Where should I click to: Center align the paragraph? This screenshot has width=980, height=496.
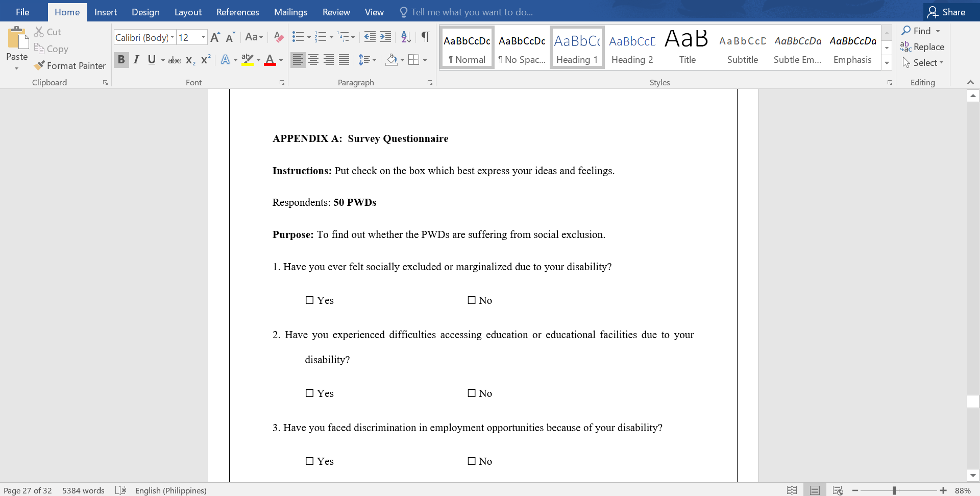[x=313, y=60]
